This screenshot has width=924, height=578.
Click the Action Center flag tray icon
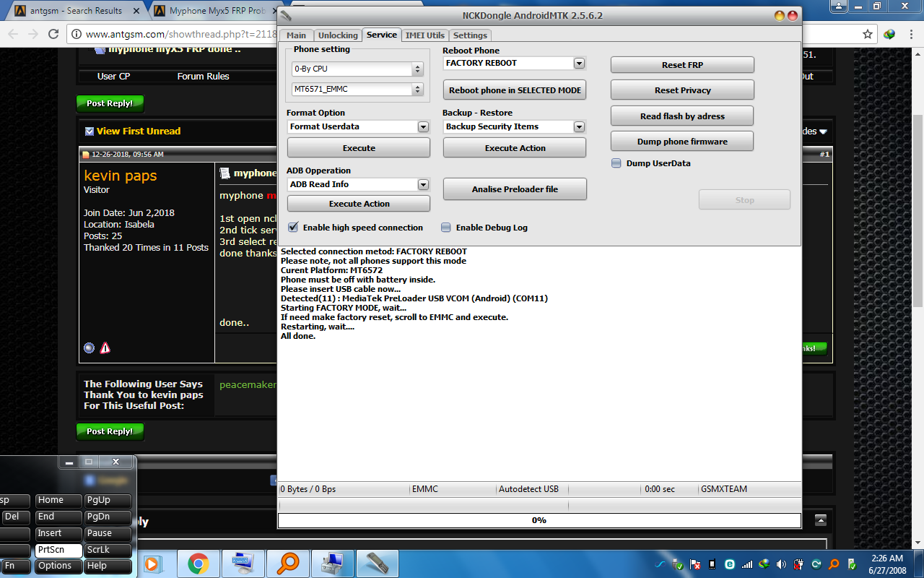[x=695, y=564]
